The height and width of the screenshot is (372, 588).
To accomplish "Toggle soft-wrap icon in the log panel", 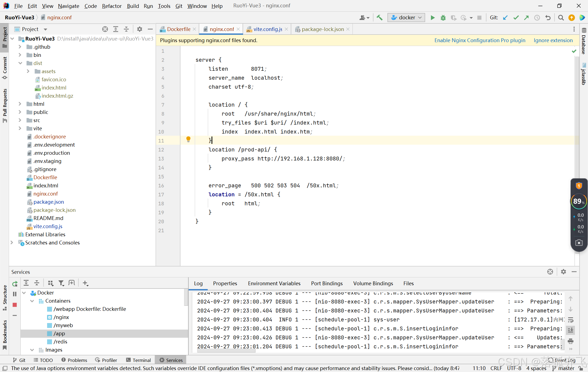I will tap(571, 320).
